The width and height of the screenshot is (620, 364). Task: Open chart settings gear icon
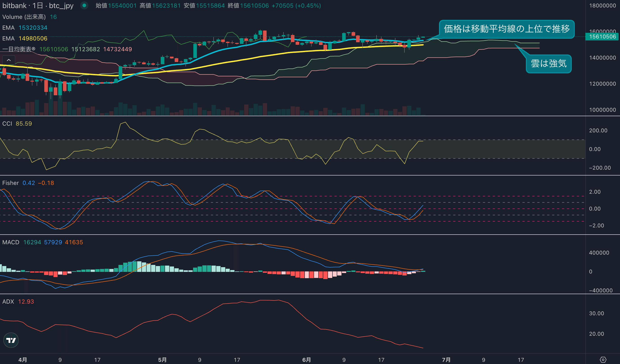tap(603, 360)
